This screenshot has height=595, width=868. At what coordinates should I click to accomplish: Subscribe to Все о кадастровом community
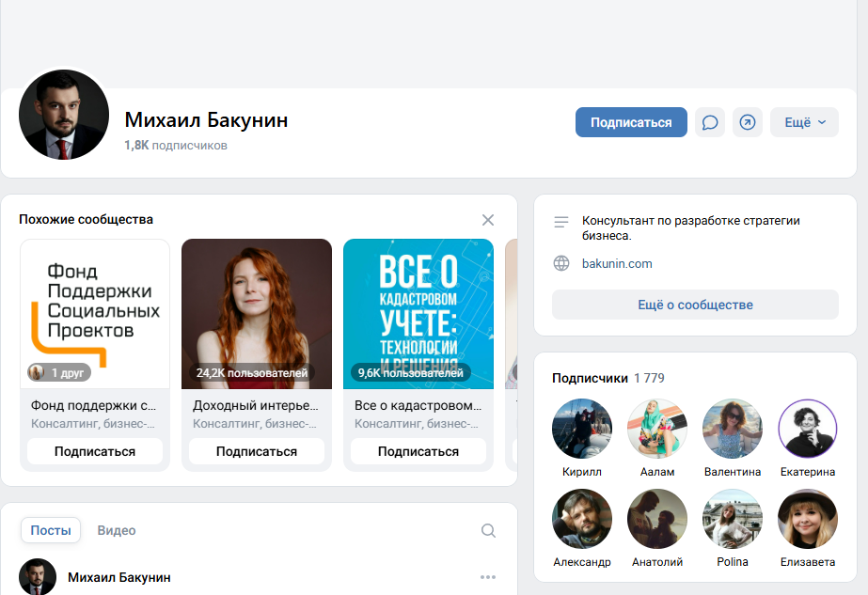coord(418,451)
